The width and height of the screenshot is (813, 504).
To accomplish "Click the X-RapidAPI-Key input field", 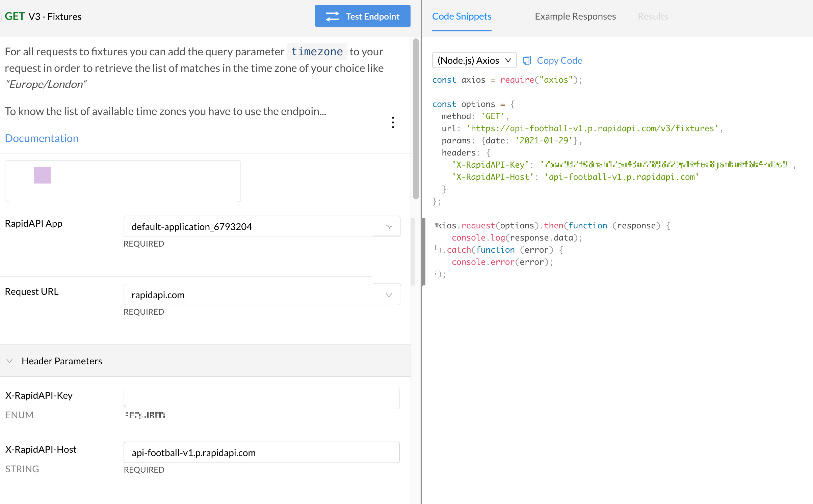I will point(261,398).
